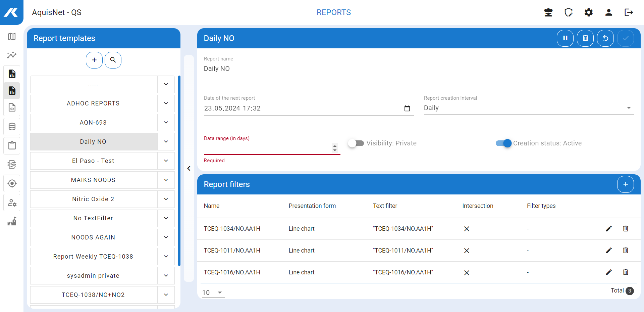Log out using the exit icon

pyautogui.click(x=629, y=12)
